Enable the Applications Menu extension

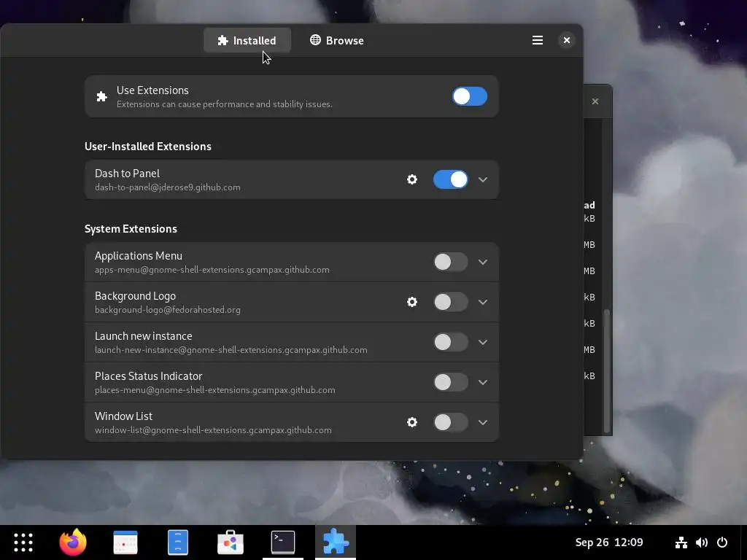(x=451, y=262)
